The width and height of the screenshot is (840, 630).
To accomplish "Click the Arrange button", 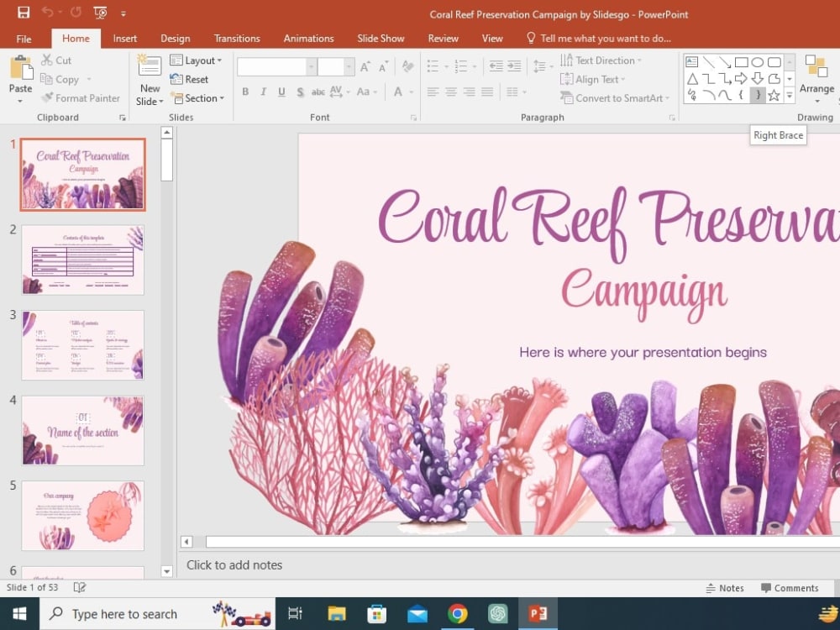I will click(816, 78).
